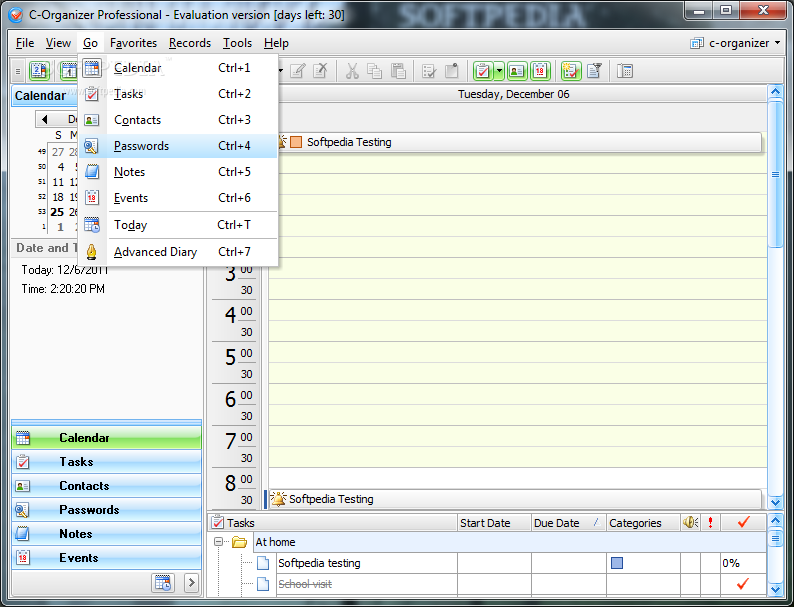Click the reminder speaker column header
The image size is (794, 607).
[690, 522]
